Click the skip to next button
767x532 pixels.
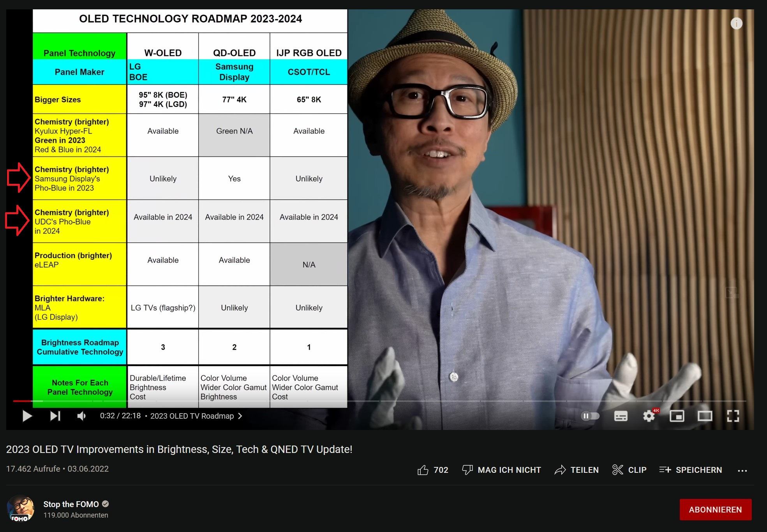tap(55, 416)
